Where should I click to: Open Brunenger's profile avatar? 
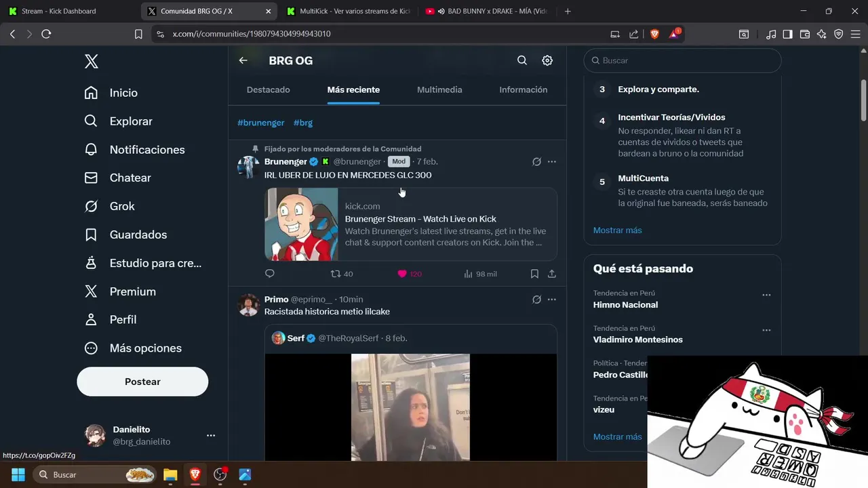pyautogui.click(x=248, y=167)
